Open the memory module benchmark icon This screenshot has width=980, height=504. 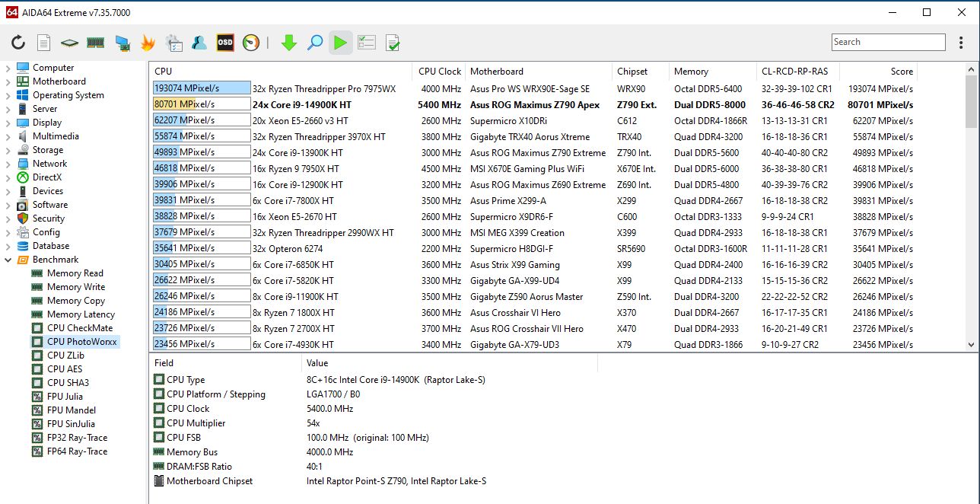96,43
